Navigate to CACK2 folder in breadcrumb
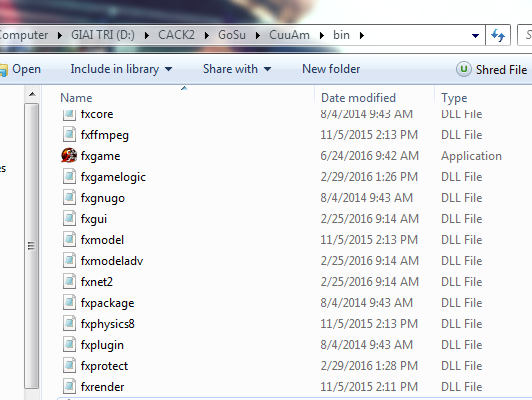The width and height of the screenshot is (532, 400). tap(176, 35)
